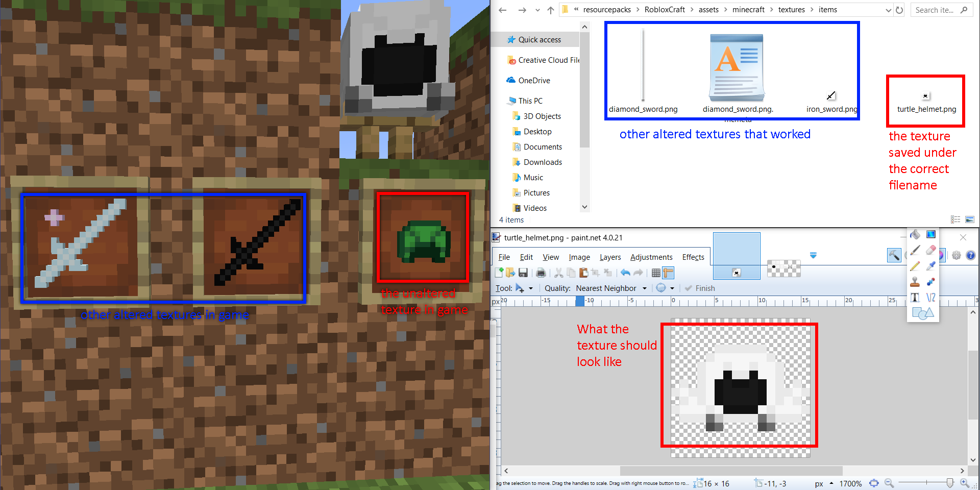
Task: Select the Shapes tool
Action: pyautogui.click(x=923, y=313)
